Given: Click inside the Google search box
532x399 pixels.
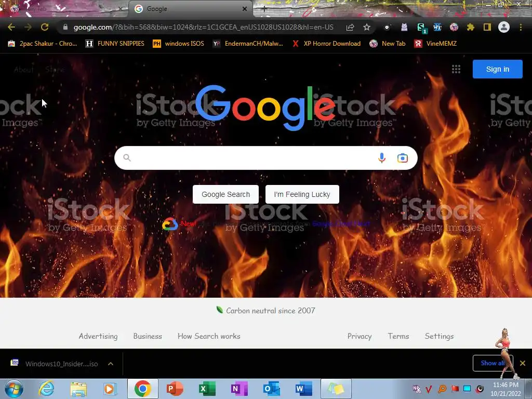Looking at the screenshot, I should [x=251, y=158].
